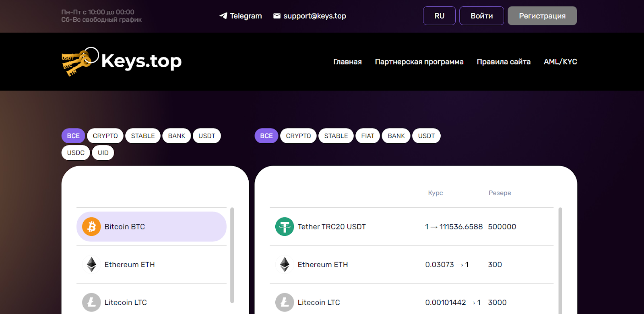Viewport: 644px width, 314px height.
Task: Click the Пн-Пт working hours text
Action: coord(98,12)
